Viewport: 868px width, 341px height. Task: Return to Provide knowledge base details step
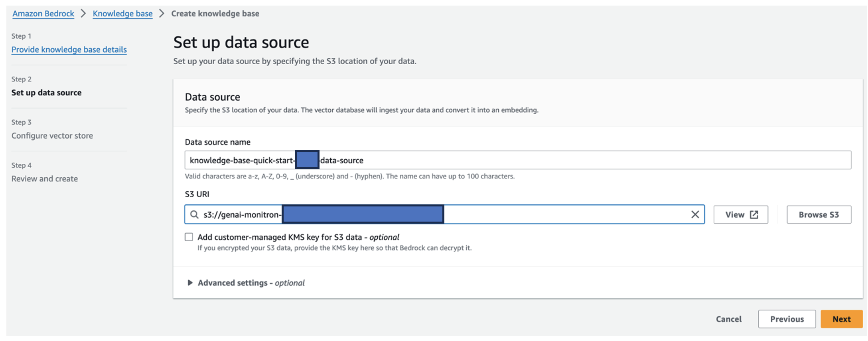69,50
